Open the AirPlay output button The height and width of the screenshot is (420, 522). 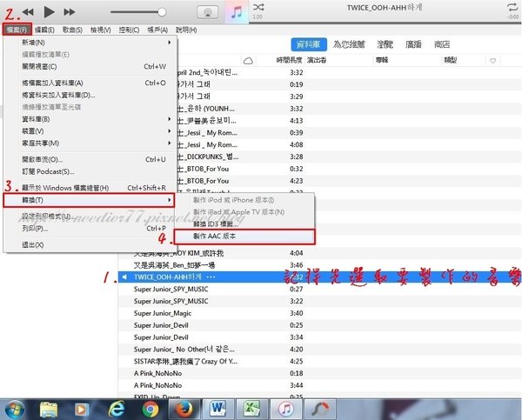click(x=208, y=12)
